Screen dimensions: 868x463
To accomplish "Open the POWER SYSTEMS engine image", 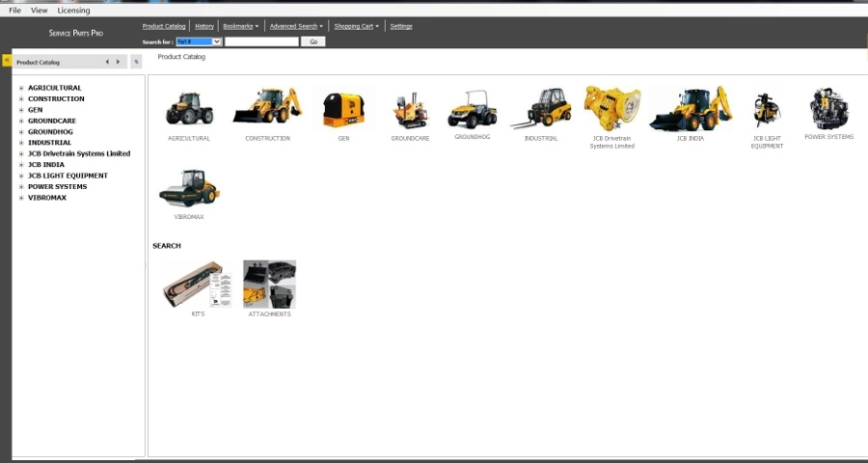I will coord(828,109).
